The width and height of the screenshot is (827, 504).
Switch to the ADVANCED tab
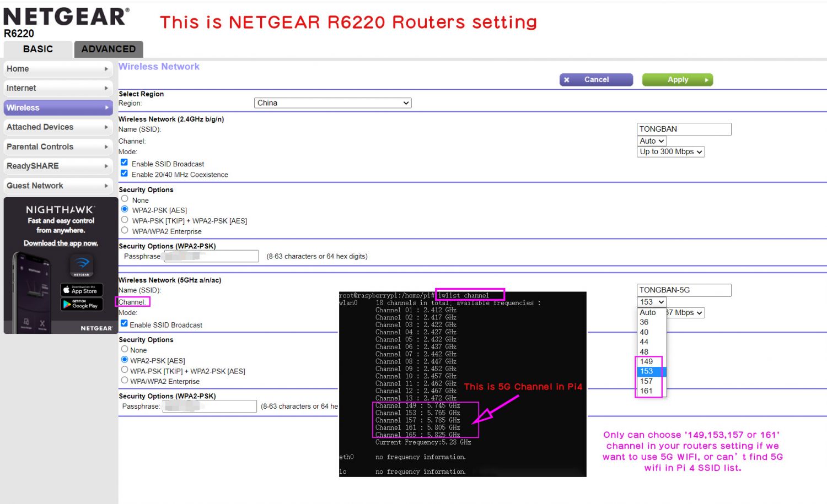109,49
